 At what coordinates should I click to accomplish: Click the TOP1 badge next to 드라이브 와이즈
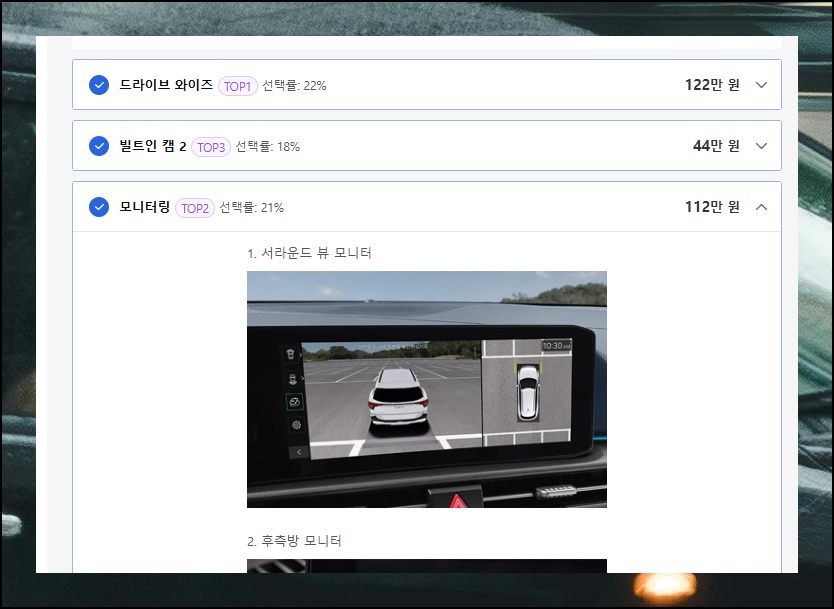[x=238, y=86]
